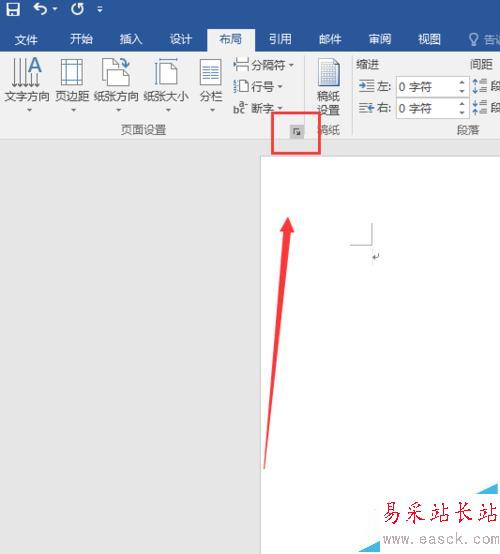Click the spacing before paragraph icon

click(480, 86)
